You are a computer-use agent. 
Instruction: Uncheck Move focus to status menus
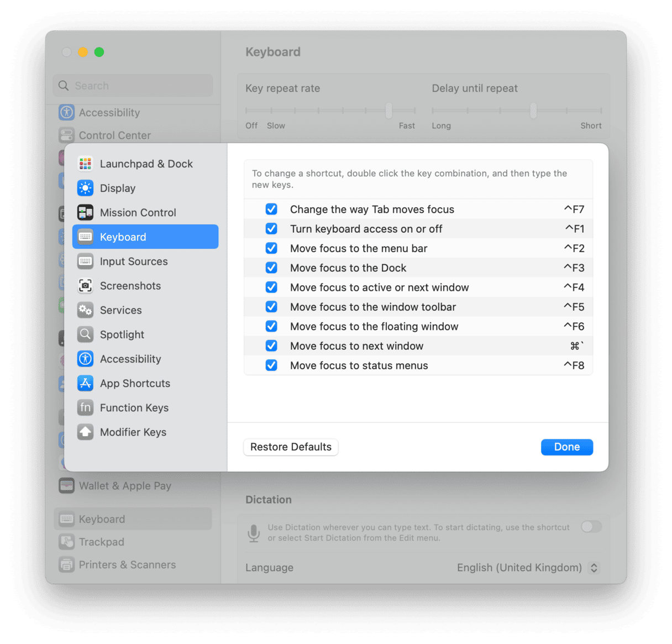tap(271, 365)
